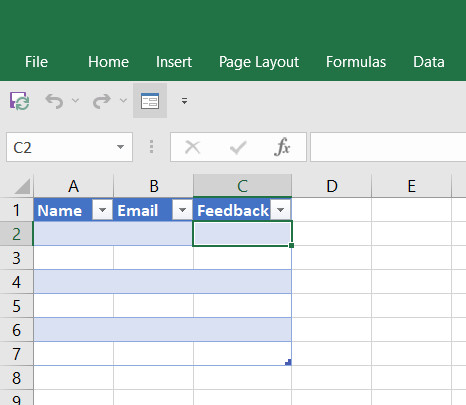Image resolution: width=466 pixels, height=405 pixels.
Task: Select row 3 header
Action: coord(16,258)
